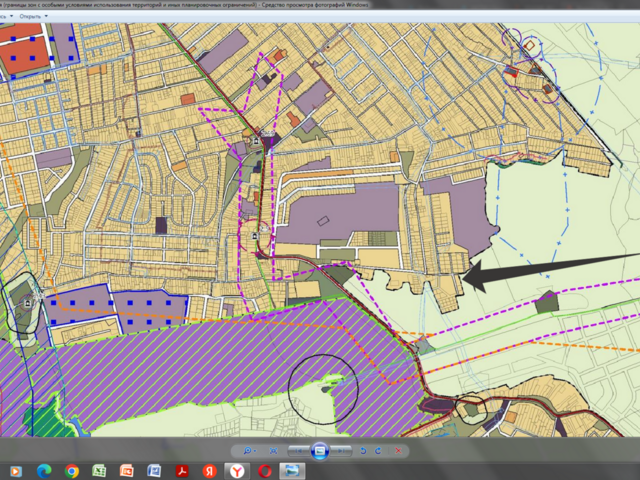Viewport: 640px width, 480px height.
Task: Delete the photo with red X
Action: point(398,451)
